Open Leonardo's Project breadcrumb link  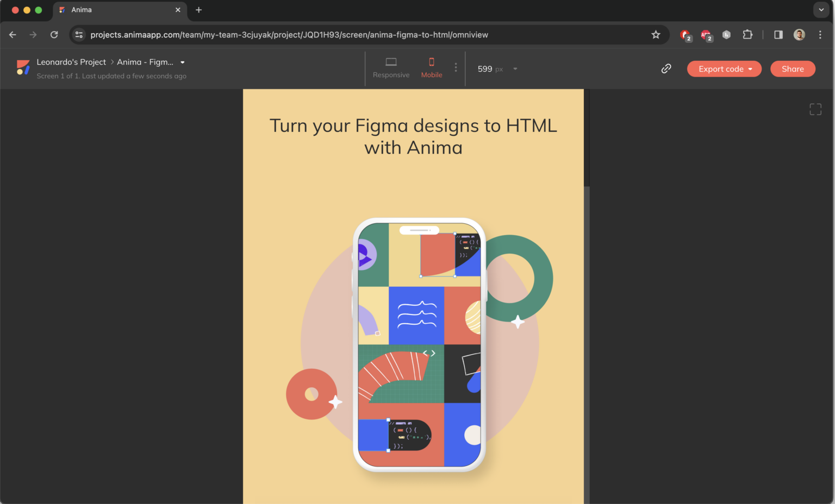click(71, 61)
